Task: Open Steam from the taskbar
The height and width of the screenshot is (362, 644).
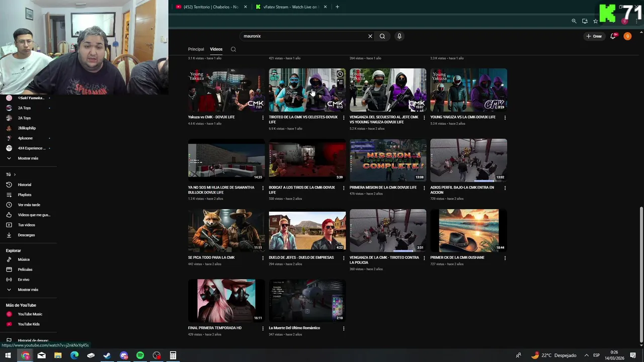Action: (107, 355)
